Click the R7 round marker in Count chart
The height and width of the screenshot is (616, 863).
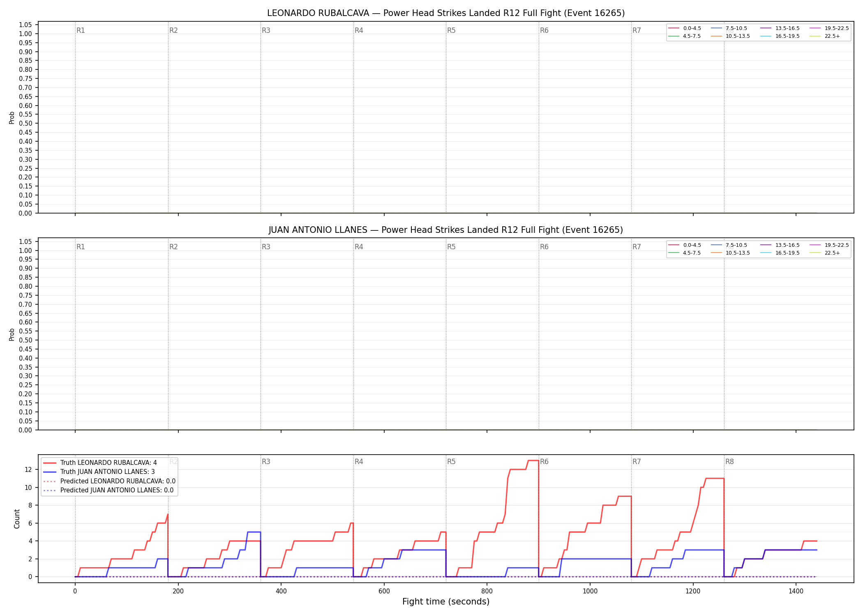(x=637, y=462)
